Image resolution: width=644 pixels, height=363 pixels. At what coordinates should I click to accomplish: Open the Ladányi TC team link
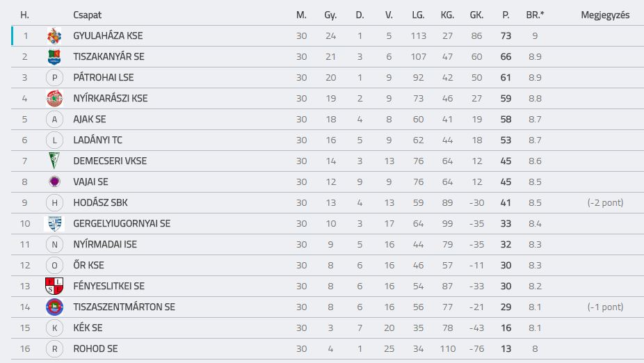[x=98, y=140]
